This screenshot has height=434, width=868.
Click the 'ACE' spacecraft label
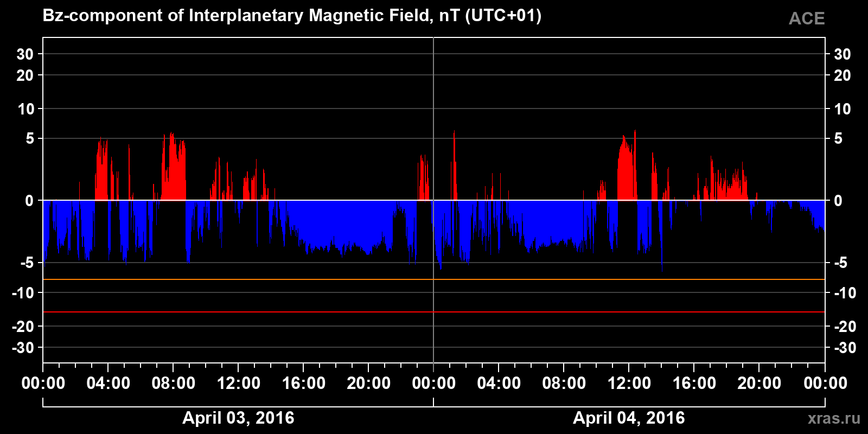(807, 19)
